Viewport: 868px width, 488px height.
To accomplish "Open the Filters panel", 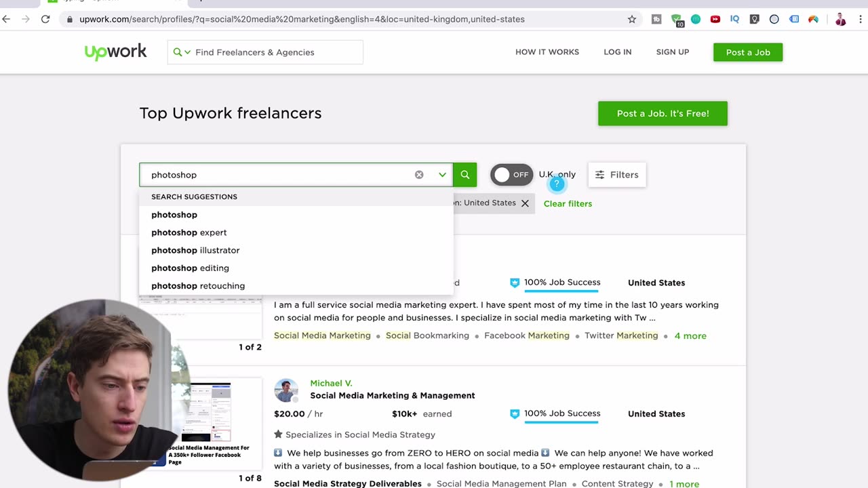I will [617, 175].
